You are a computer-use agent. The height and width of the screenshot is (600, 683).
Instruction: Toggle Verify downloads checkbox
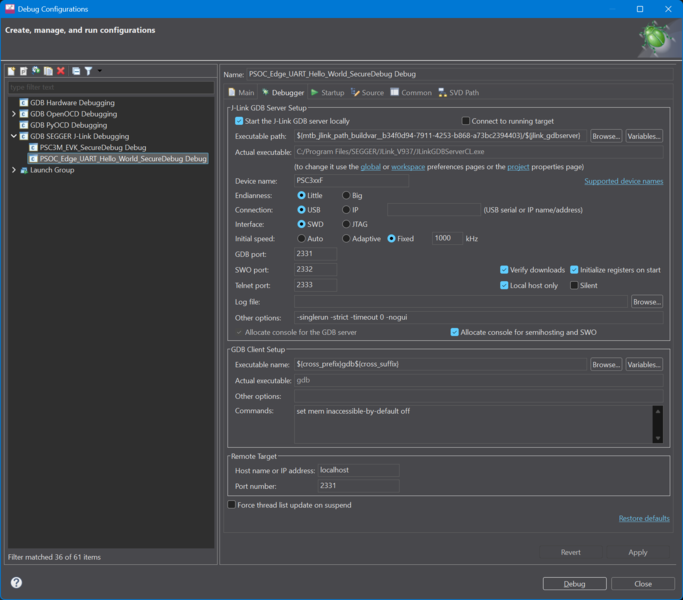coord(504,270)
